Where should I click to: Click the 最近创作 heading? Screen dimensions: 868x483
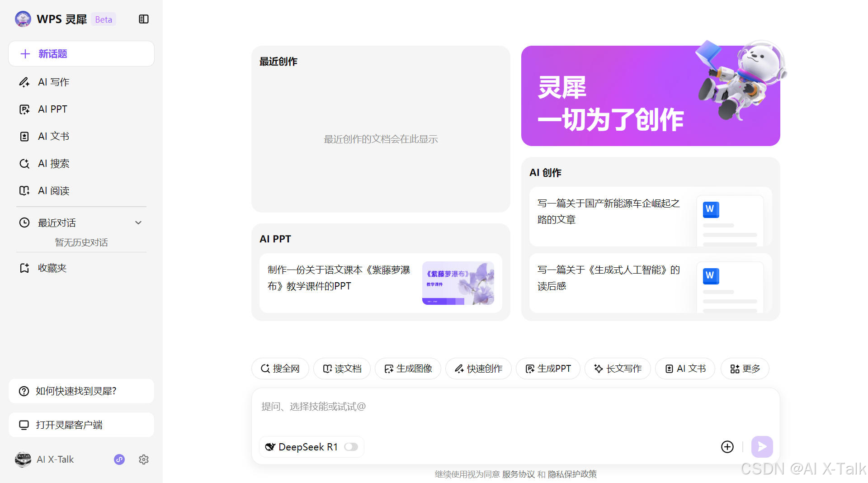tap(278, 62)
